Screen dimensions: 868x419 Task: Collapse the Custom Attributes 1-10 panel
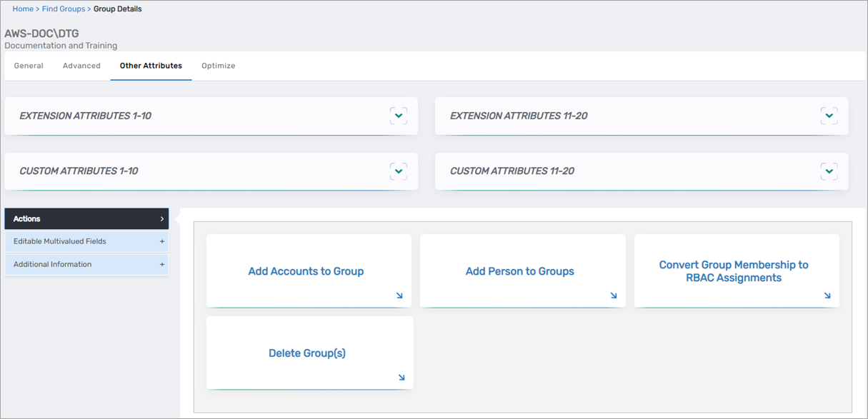point(399,171)
